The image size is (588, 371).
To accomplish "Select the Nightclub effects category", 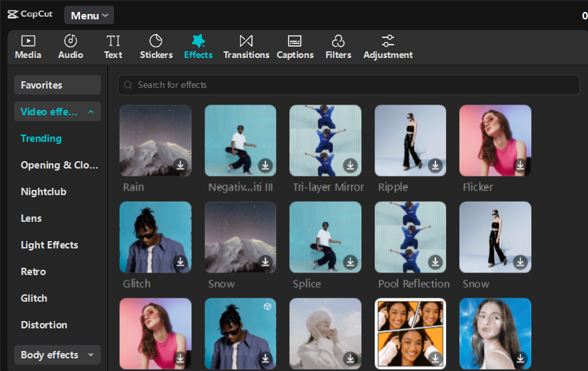I will 43,192.
